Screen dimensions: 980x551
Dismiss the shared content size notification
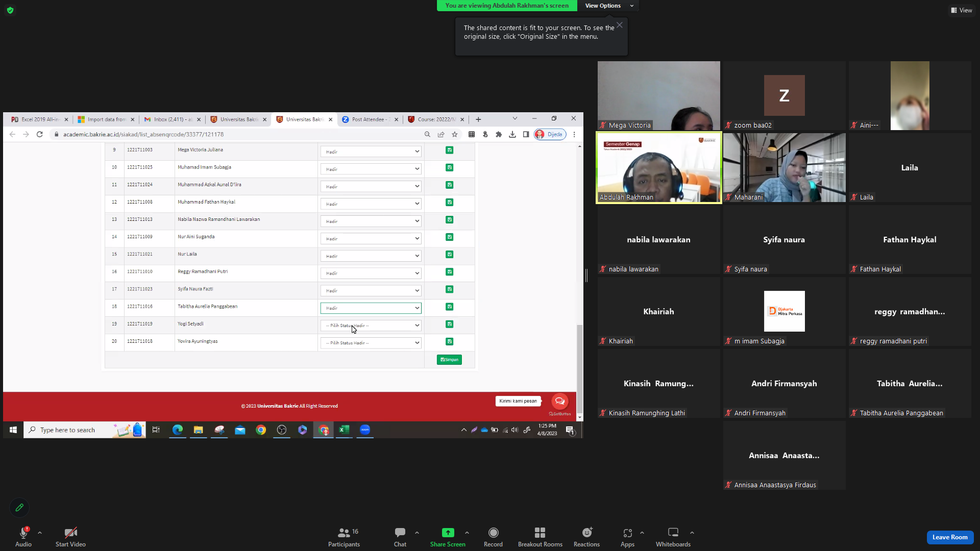click(619, 25)
